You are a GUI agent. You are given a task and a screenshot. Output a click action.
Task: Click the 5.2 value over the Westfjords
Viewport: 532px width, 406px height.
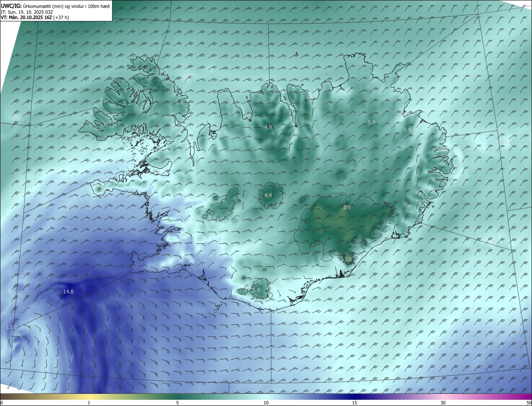click(x=127, y=103)
